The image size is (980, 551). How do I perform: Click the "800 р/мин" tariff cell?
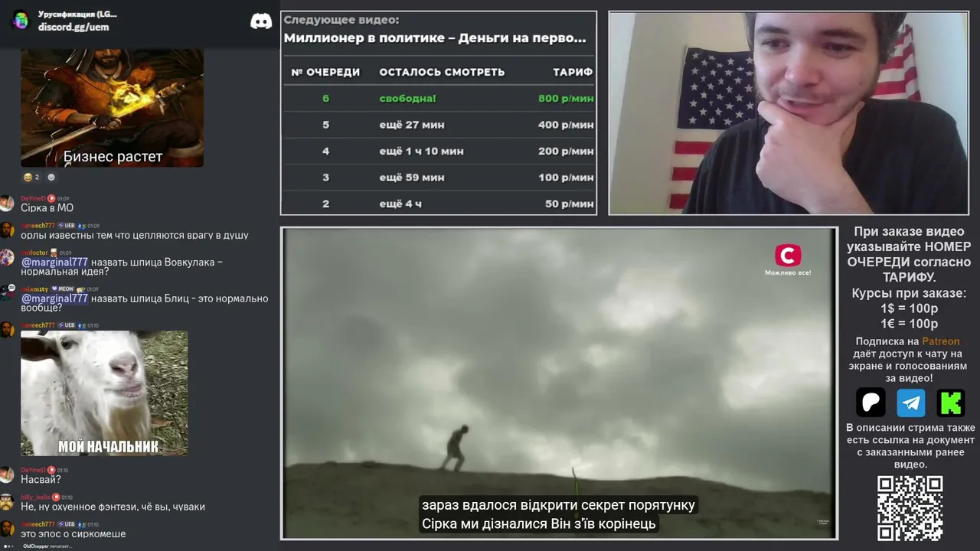tap(566, 99)
